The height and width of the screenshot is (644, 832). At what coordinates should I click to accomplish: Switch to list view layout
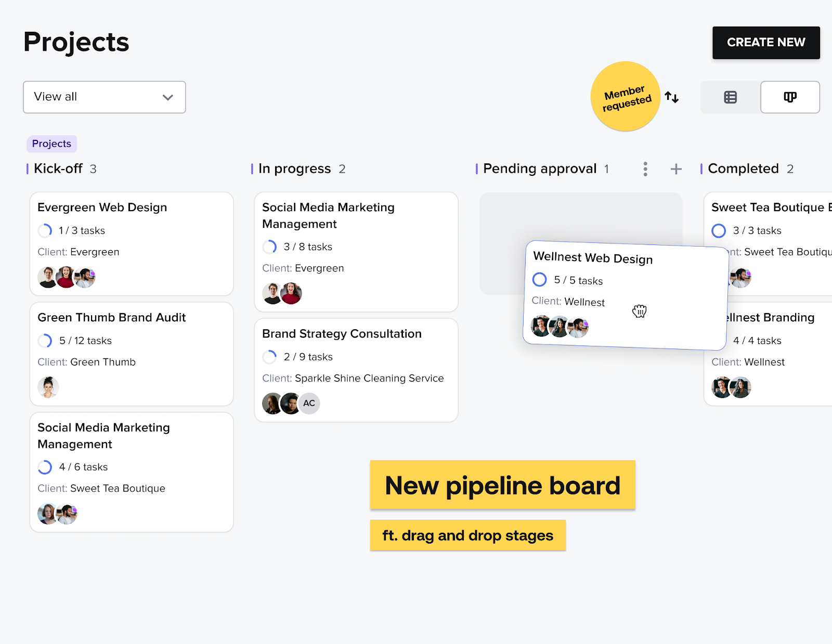pos(730,97)
